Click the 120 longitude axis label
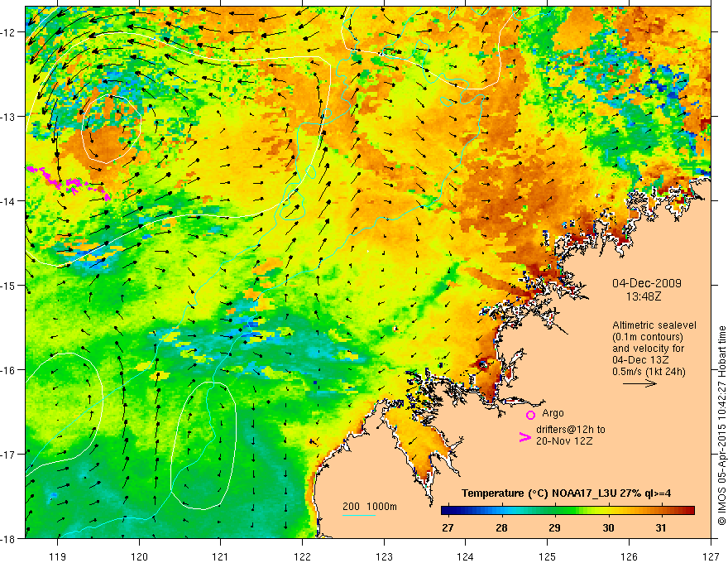 139,556
